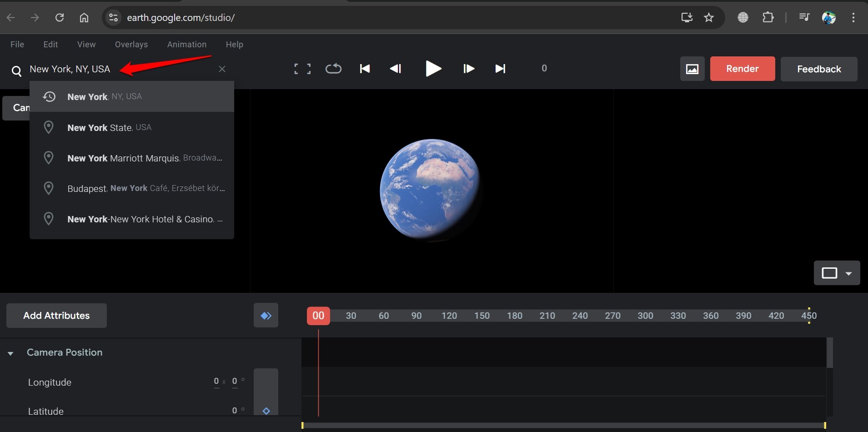Click the install app icon in address bar
The image size is (868, 432).
687,17
